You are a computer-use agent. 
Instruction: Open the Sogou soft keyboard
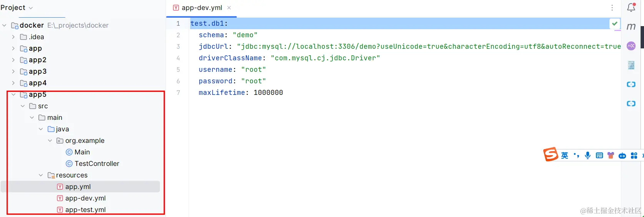click(x=599, y=156)
